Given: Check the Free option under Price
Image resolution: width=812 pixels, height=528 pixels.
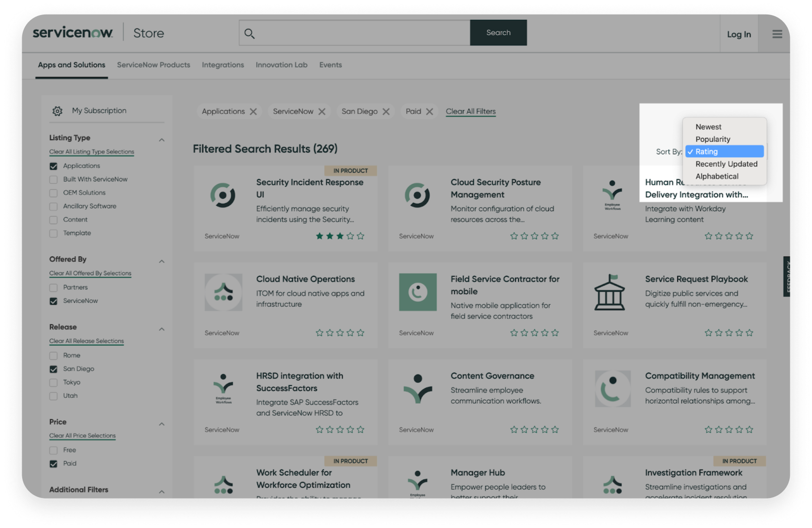Looking at the screenshot, I should click(x=53, y=450).
